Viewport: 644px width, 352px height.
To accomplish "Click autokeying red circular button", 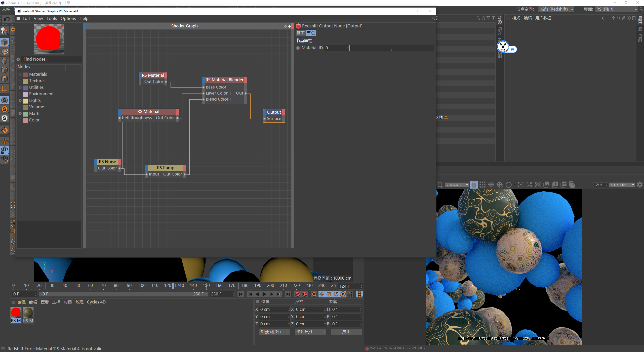I will [x=305, y=294].
